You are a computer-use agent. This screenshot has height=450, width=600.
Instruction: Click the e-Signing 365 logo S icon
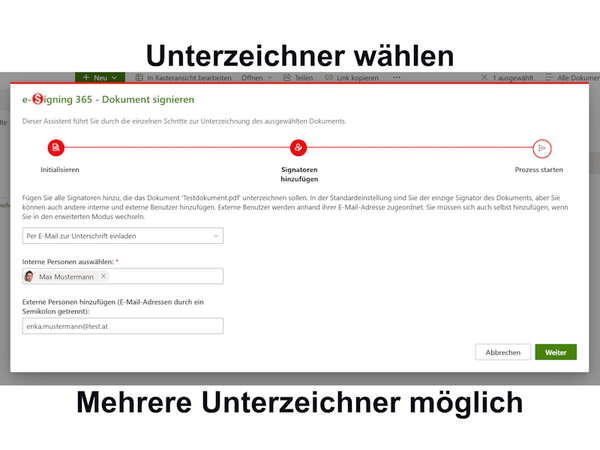pyautogui.click(x=38, y=99)
